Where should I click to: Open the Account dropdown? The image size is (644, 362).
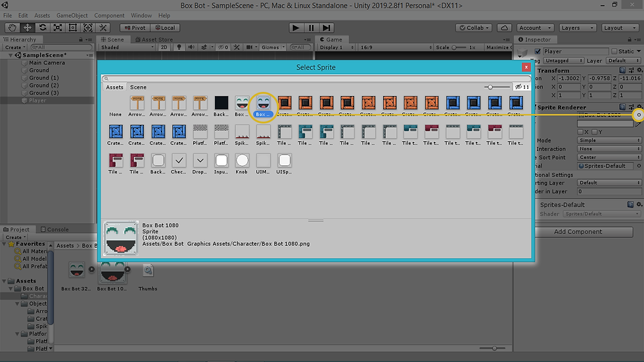(x=535, y=28)
